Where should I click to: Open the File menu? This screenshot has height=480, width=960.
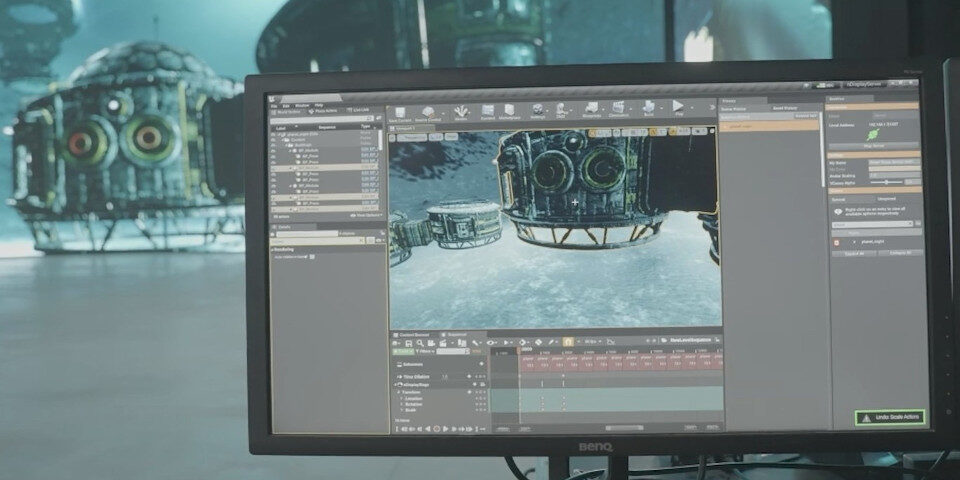[274, 105]
